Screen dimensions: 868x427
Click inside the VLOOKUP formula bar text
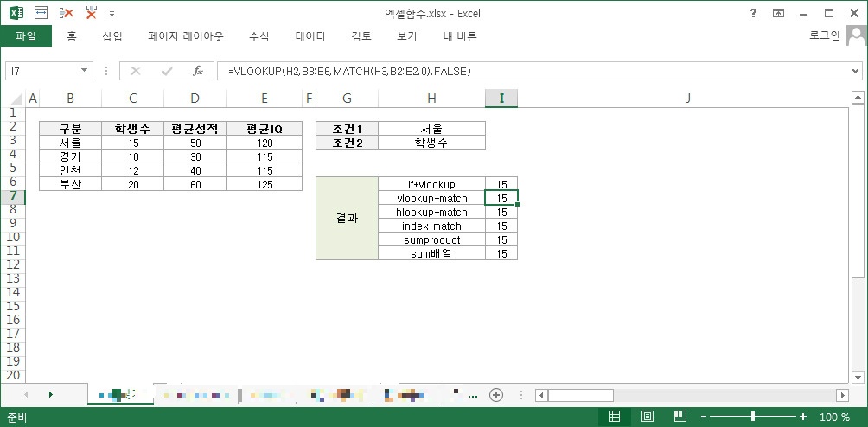tap(350, 71)
